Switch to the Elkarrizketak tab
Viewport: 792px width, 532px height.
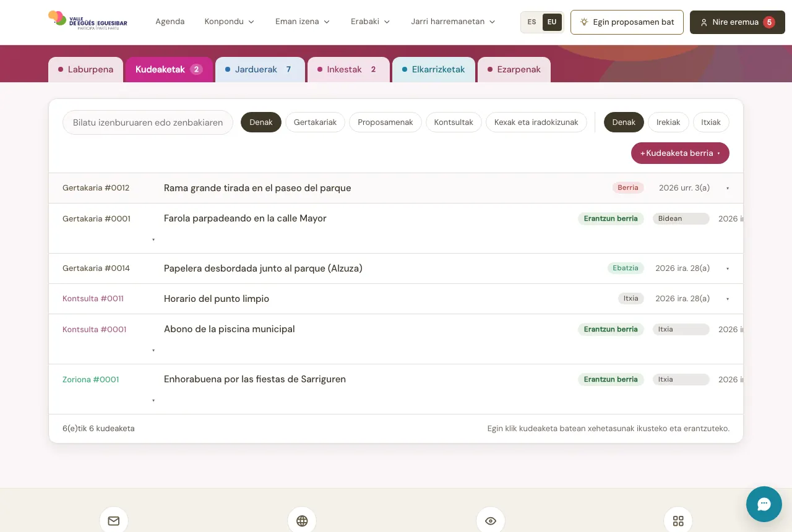(434, 69)
